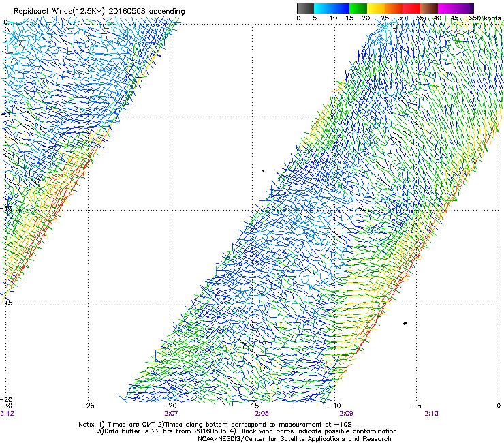The image size is (504, 443).
Task: Click the brown 35–40 knots legend swatch
Action: pyautogui.click(x=429, y=8)
